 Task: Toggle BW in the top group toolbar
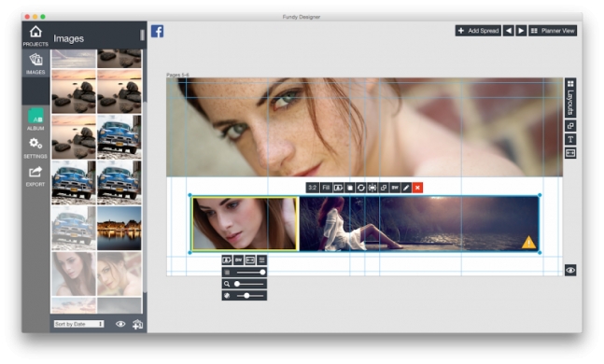[395, 188]
